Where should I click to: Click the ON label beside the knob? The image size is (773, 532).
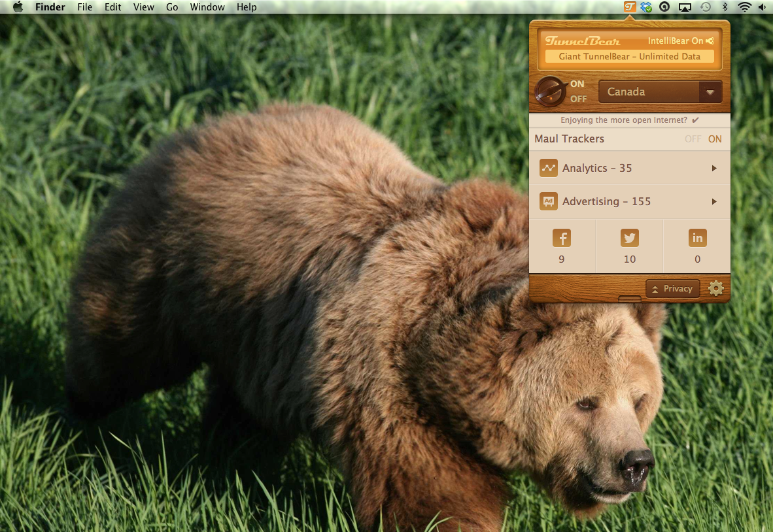click(x=577, y=84)
